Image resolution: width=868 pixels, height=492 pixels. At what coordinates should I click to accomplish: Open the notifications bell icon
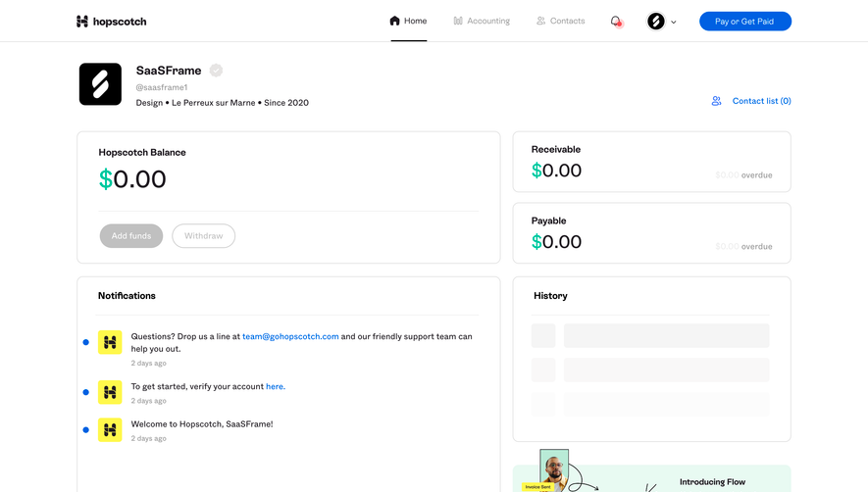pos(616,22)
